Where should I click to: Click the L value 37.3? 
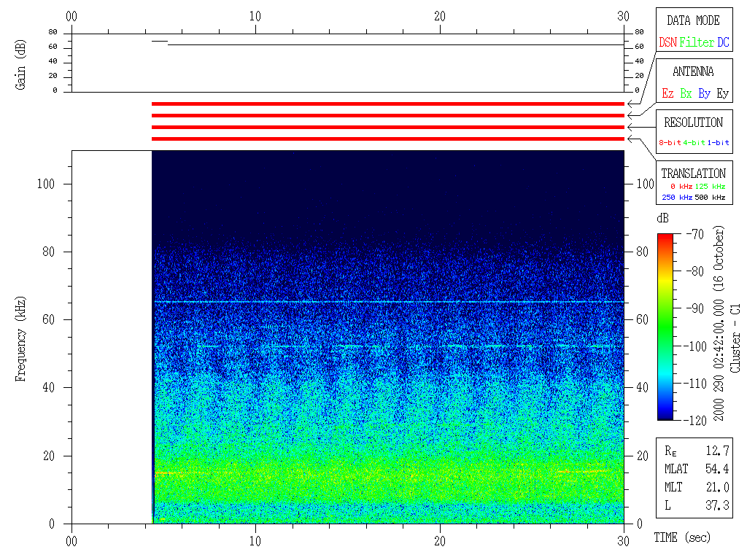tap(718, 505)
